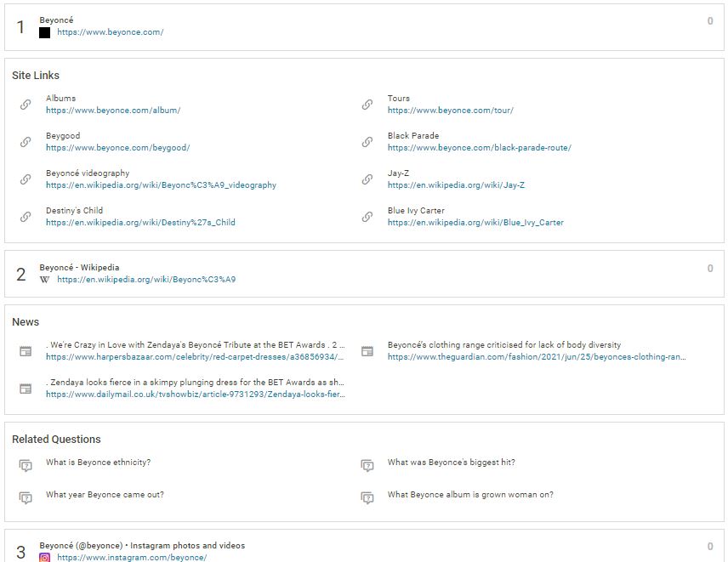The height and width of the screenshot is (562, 728).
Task: Click the Instagram favicon icon
Action: (44, 558)
